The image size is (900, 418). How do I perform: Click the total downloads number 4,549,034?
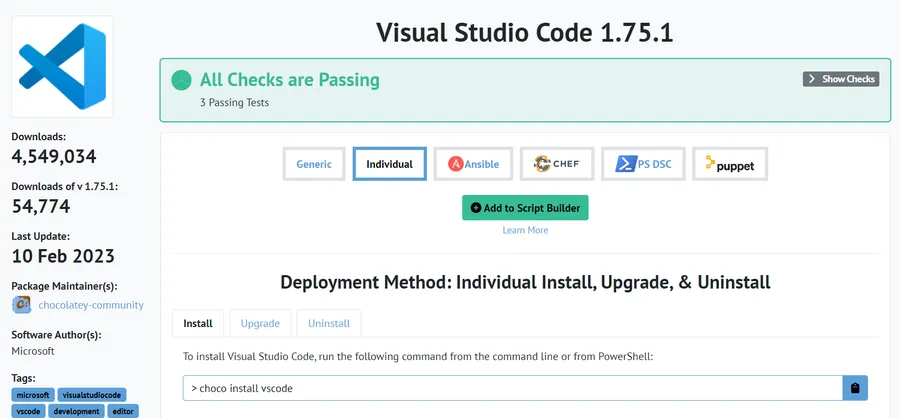tap(54, 157)
